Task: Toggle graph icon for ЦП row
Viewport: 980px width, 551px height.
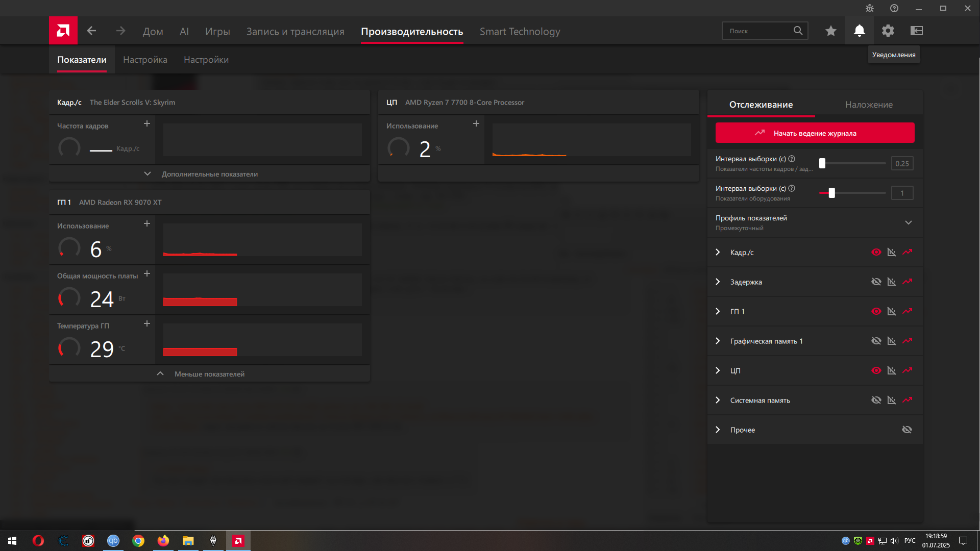Action: [892, 370]
